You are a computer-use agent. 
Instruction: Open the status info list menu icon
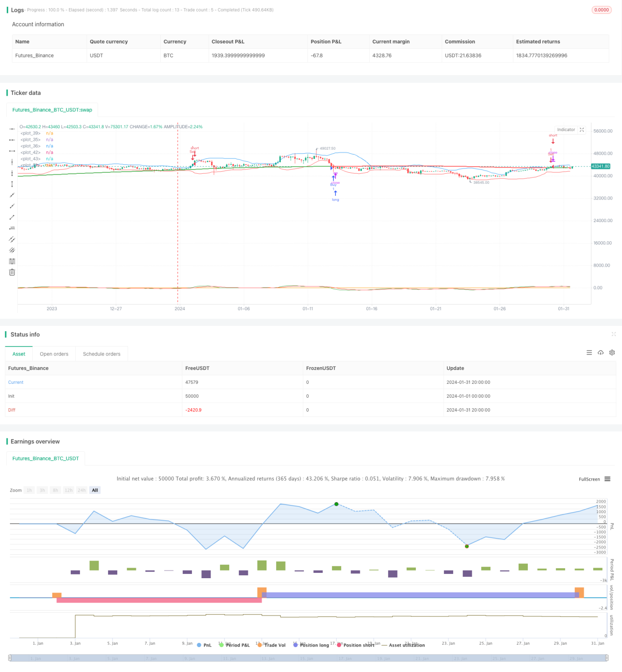[x=589, y=353]
